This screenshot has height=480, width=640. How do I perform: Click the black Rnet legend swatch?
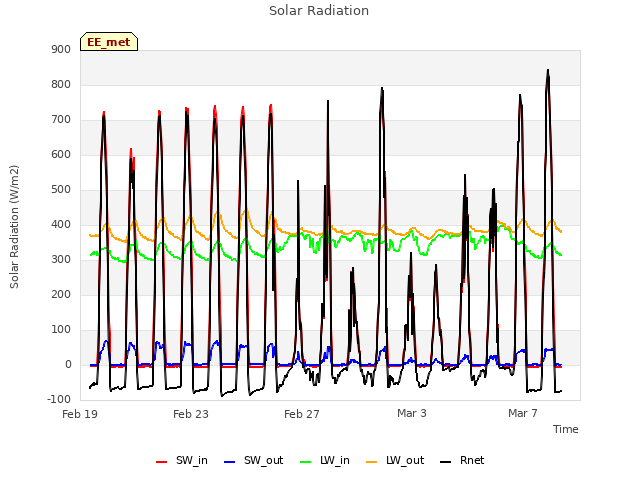coord(446,462)
